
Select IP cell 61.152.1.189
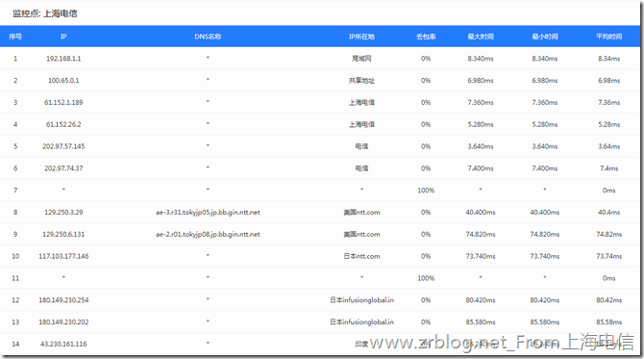[63, 102]
